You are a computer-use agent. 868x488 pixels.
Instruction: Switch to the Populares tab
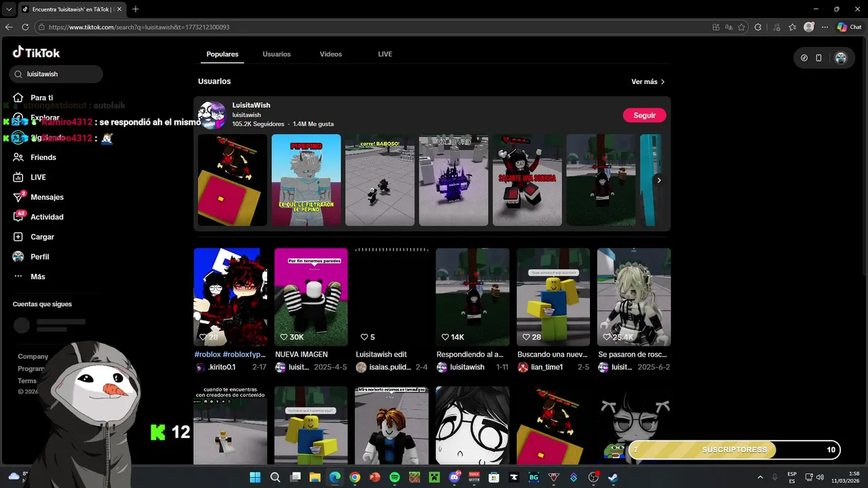(x=222, y=54)
